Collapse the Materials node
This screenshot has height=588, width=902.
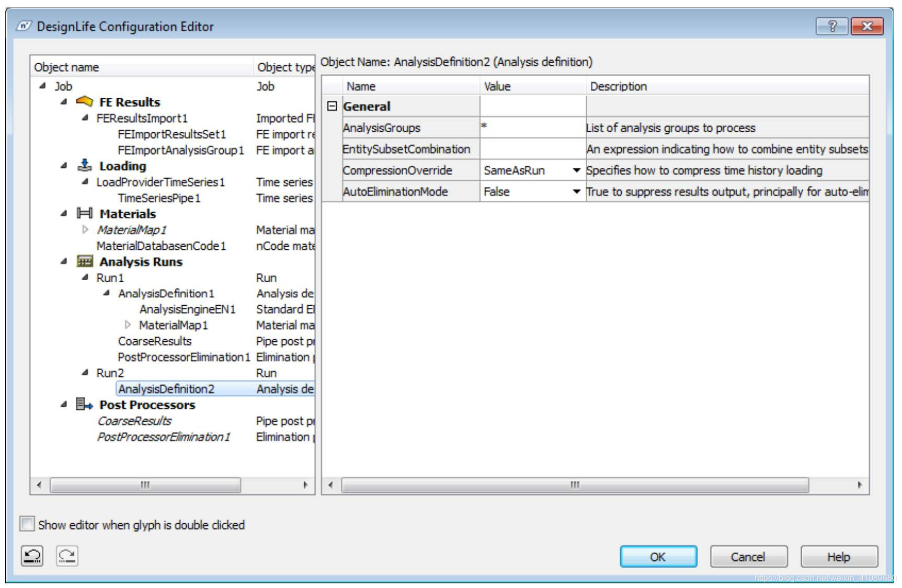pos(64,213)
